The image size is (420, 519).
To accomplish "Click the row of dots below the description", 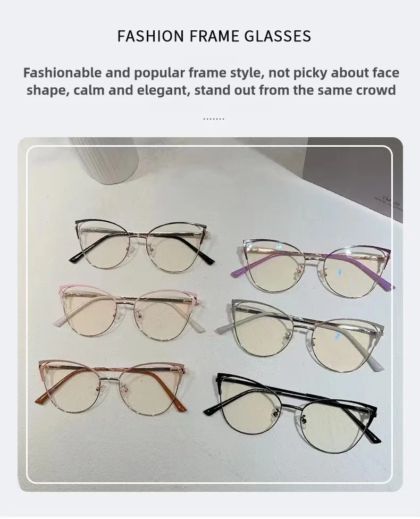I will (214, 119).
